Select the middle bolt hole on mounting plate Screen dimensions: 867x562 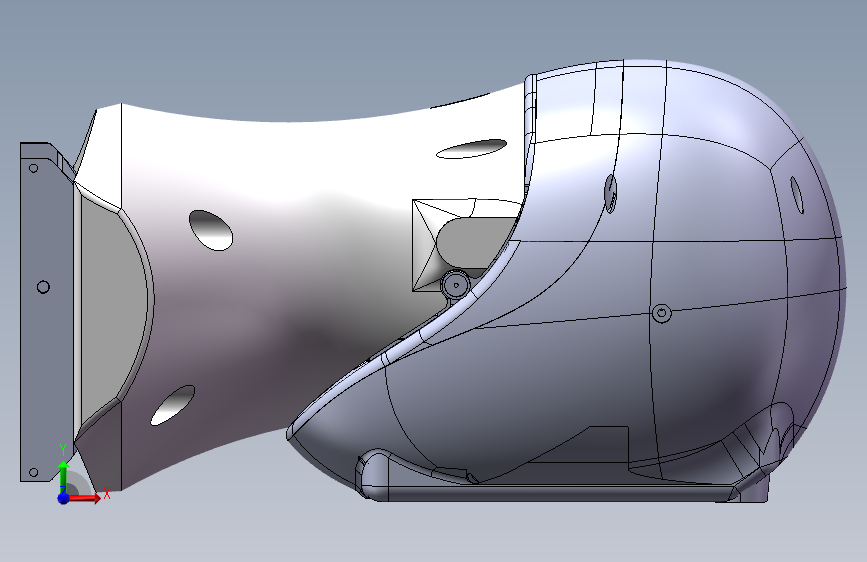[x=43, y=287]
